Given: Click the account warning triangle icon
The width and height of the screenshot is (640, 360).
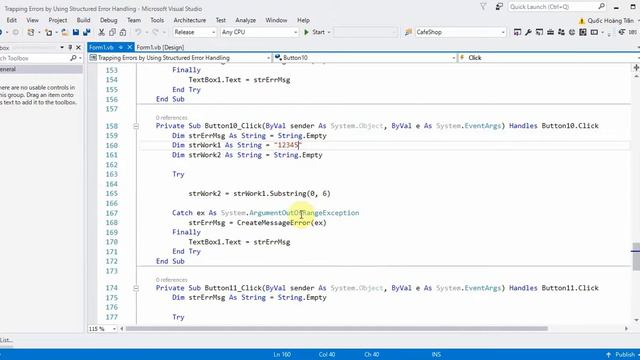Looking at the screenshot, I should pos(582,20).
